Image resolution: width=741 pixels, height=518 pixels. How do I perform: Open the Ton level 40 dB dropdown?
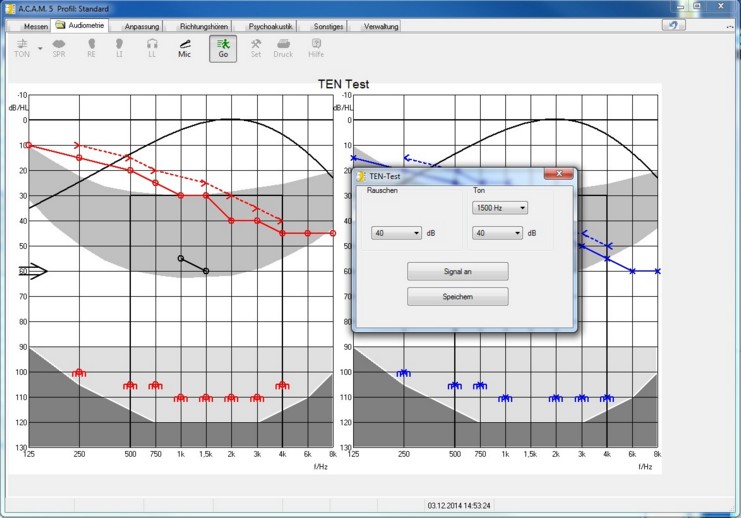tap(497, 233)
